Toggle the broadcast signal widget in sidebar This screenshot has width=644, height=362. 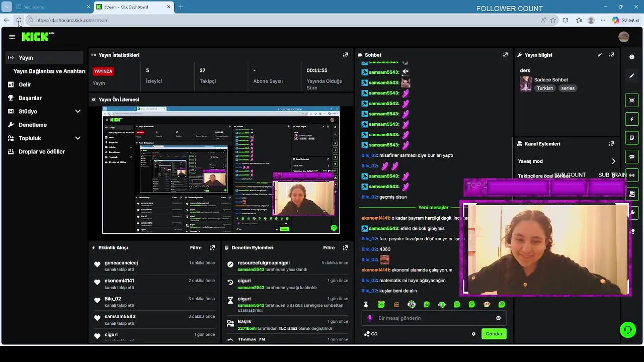click(632, 175)
